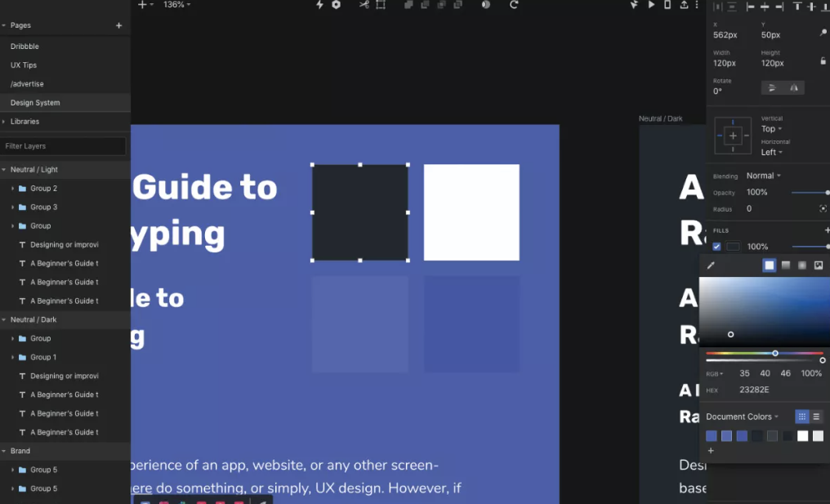Select the UX Tips page

(24, 65)
